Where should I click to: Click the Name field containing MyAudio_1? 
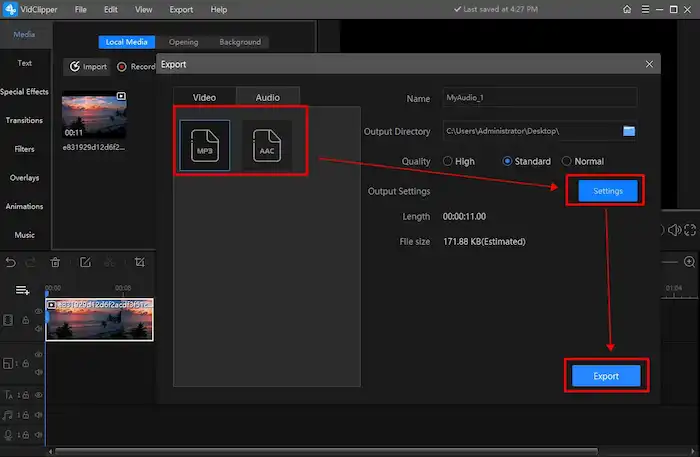[x=540, y=97]
